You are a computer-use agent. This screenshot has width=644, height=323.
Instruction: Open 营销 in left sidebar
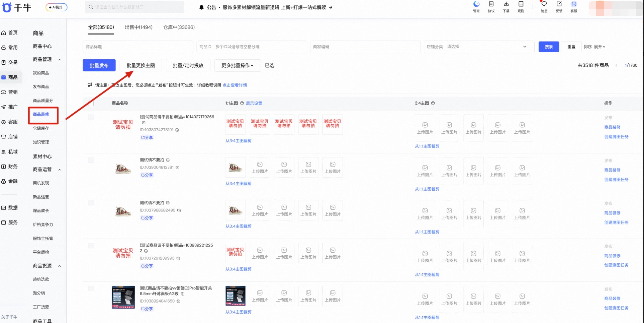(x=10, y=92)
